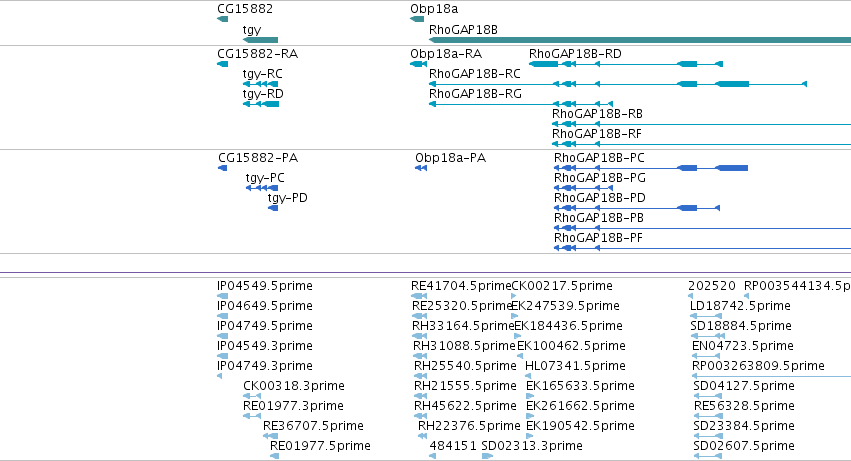851x461 pixels.
Task: Select EST EK190542.5prime
Action: coord(580,427)
